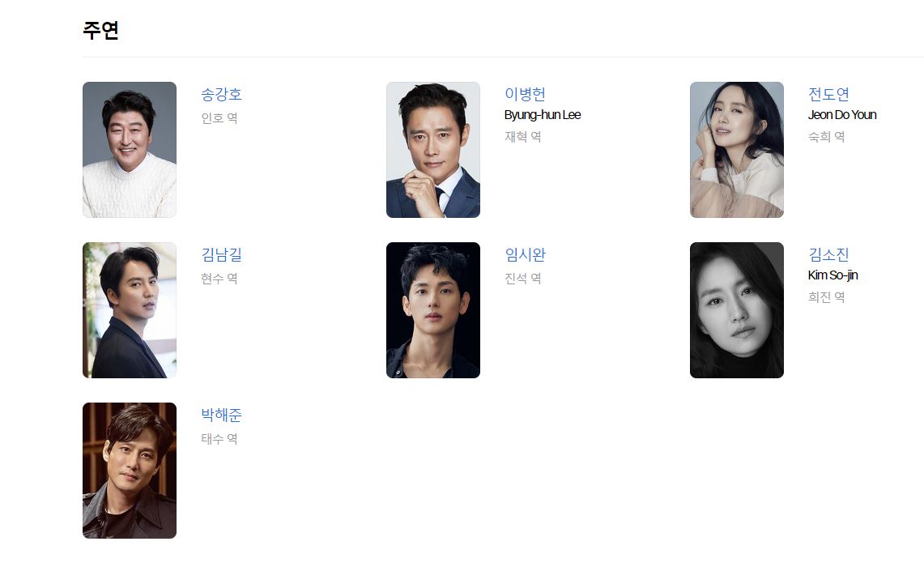Image resolution: width=924 pixels, height=567 pixels.
Task: Open the 이병헌 name link
Action: (525, 94)
